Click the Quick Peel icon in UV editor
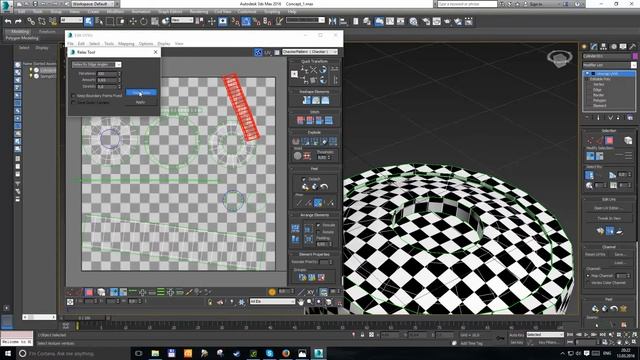This screenshot has width=640, height=360. (x=305, y=187)
